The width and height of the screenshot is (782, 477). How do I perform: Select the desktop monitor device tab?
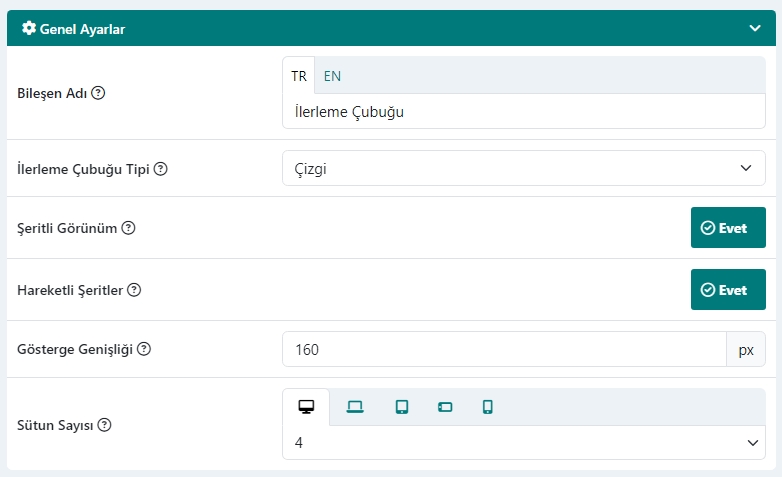306,407
